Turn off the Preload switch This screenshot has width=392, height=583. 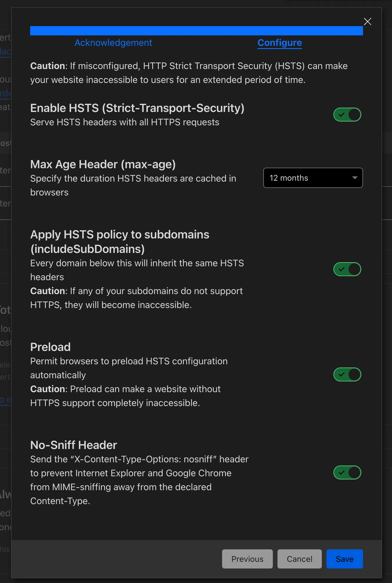(347, 374)
